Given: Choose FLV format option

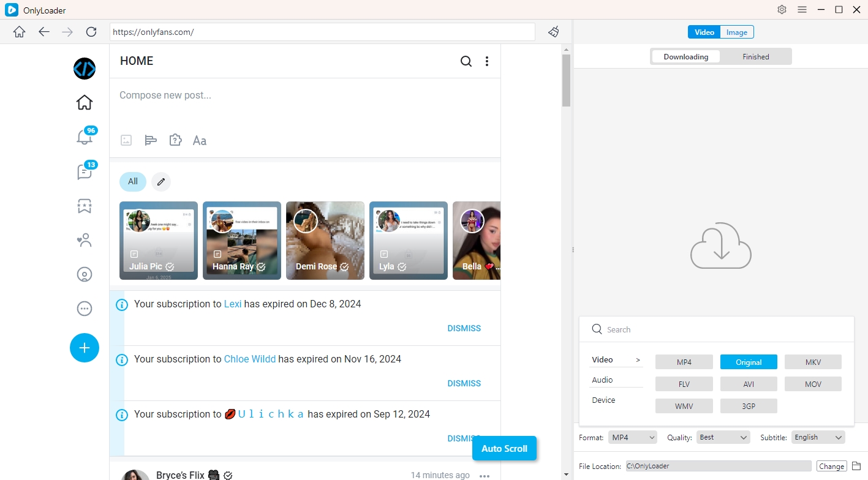Looking at the screenshot, I should 684,384.
